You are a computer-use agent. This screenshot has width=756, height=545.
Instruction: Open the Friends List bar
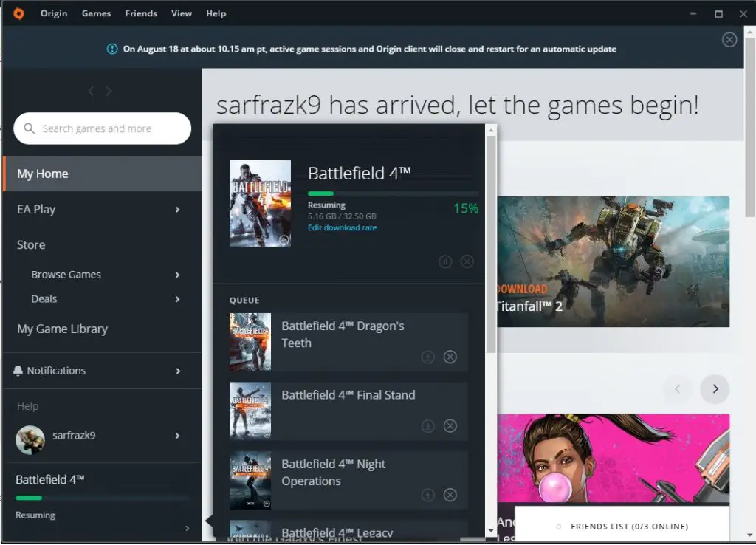pos(622,525)
